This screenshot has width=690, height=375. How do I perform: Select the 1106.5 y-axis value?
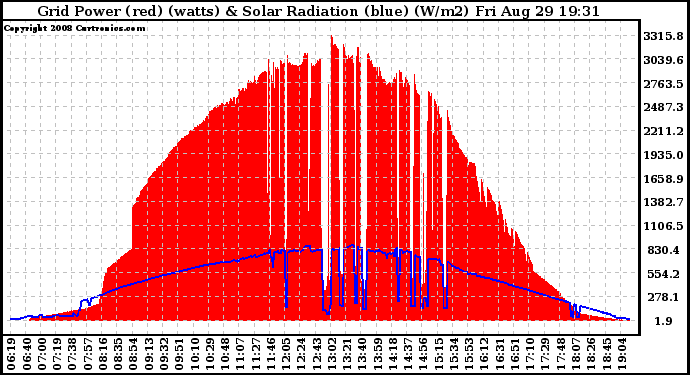(x=663, y=226)
